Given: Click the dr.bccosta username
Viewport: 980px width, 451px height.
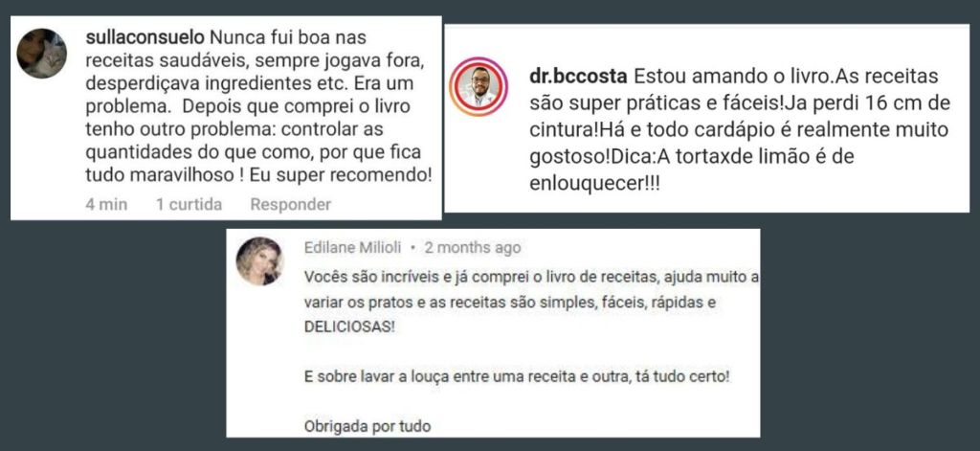Looking at the screenshot, I should coord(579,77).
